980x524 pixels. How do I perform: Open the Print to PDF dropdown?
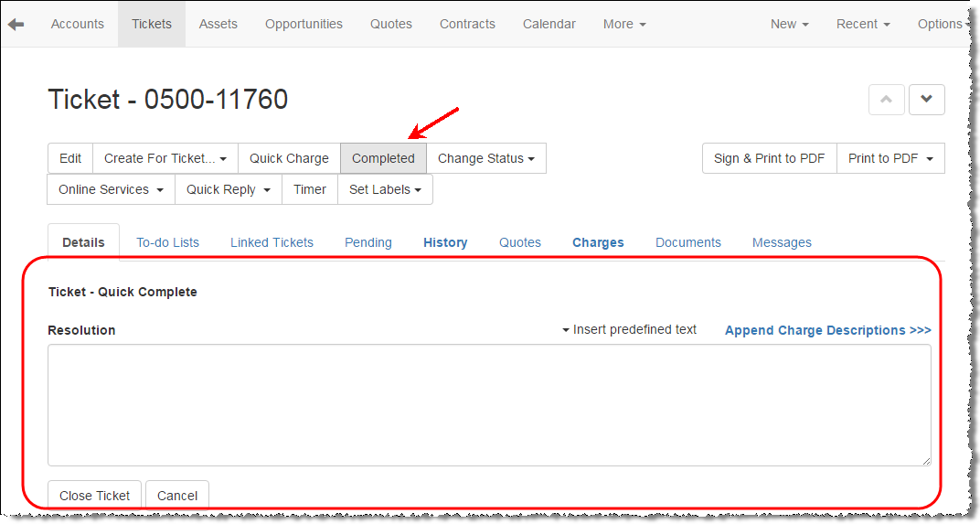890,158
